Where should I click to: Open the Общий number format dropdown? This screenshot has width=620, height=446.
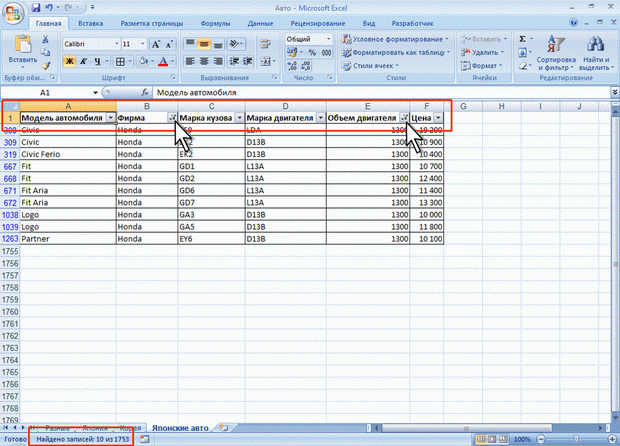328,39
